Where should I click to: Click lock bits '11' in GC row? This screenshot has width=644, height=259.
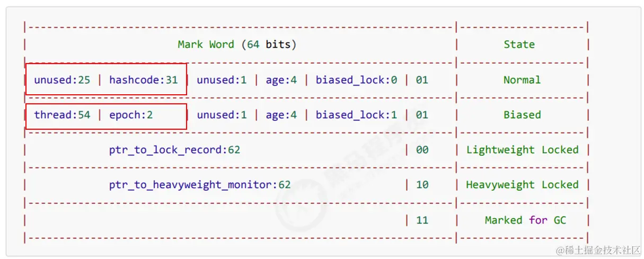(422, 220)
